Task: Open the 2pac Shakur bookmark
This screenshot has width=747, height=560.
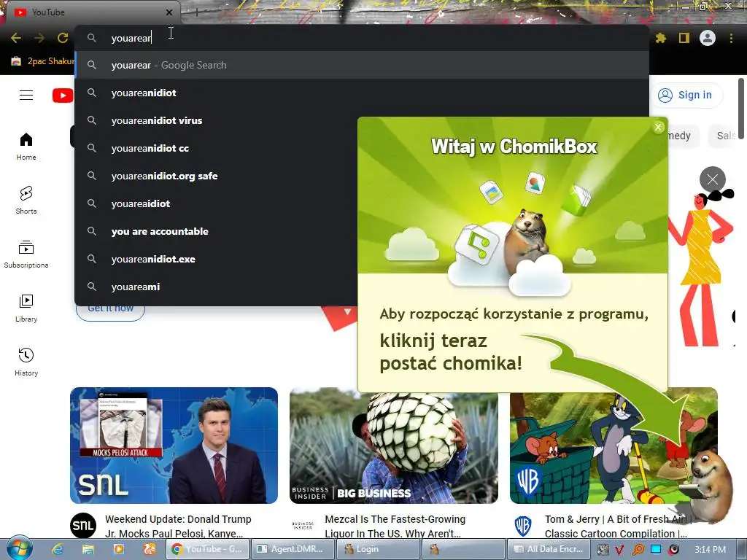Action: click(x=43, y=61)
